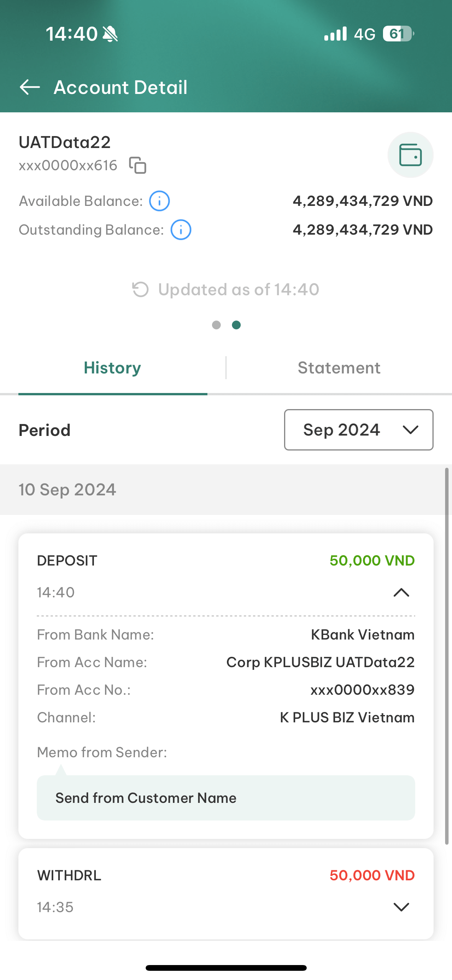Select the first page indicator dot
The width and height of the screenshot is (452, 980).
[x=216, y=325]
